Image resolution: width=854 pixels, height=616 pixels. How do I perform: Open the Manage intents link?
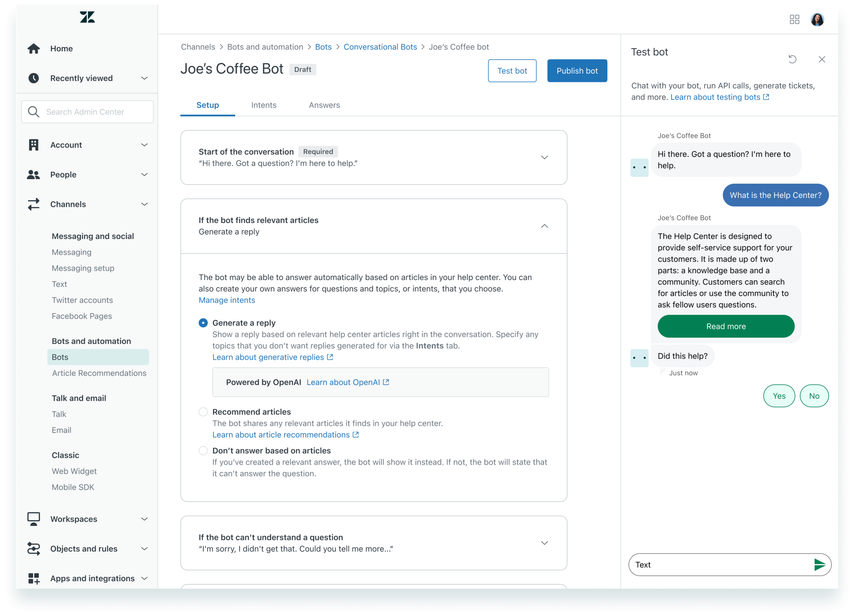coord(227,300)
